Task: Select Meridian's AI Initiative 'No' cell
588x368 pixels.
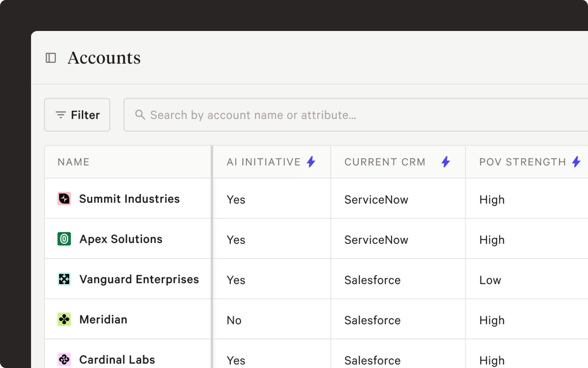Action: coord(234,320)
